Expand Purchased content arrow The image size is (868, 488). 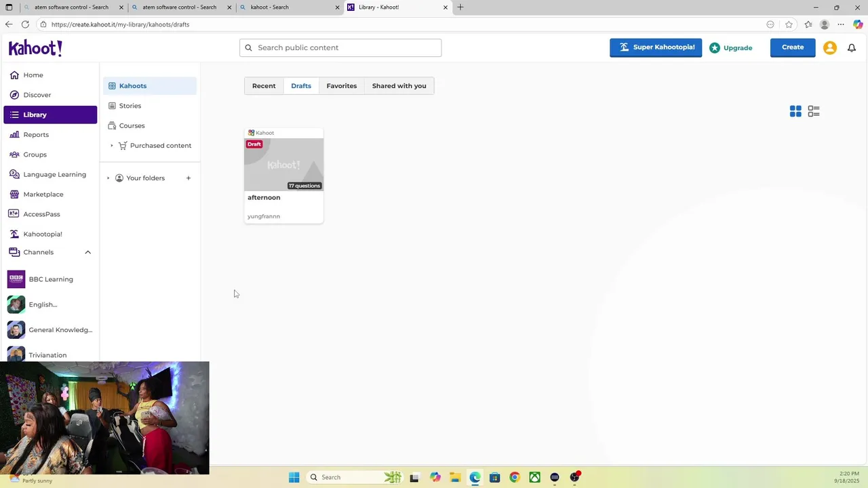[x=112, y=146]
